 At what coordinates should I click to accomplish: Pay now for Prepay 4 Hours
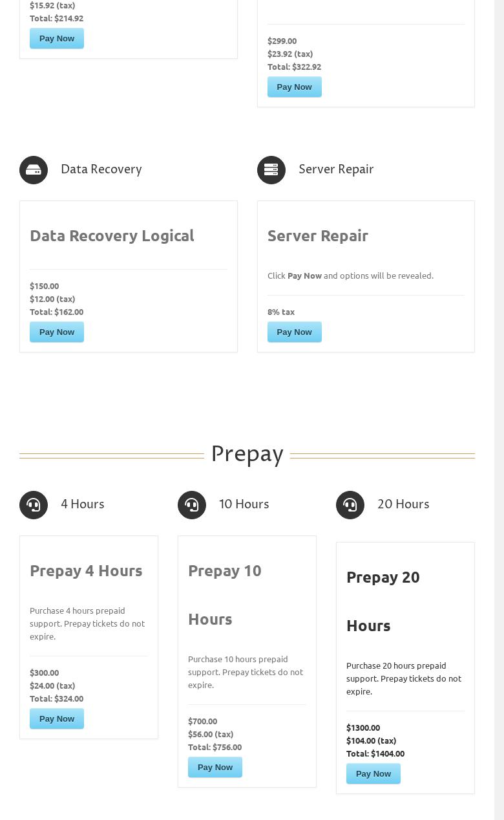[x=57, y=718]
